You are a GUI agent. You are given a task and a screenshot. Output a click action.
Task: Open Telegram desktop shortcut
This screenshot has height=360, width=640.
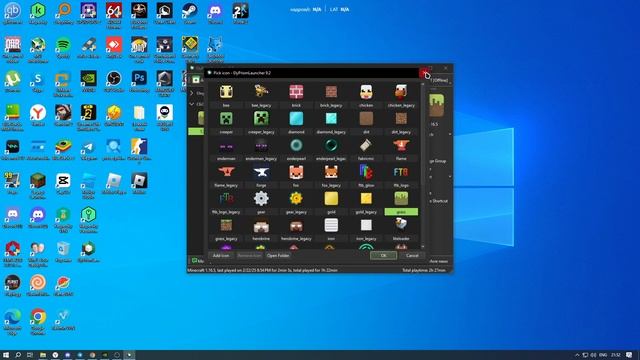[x=89, y=149]
